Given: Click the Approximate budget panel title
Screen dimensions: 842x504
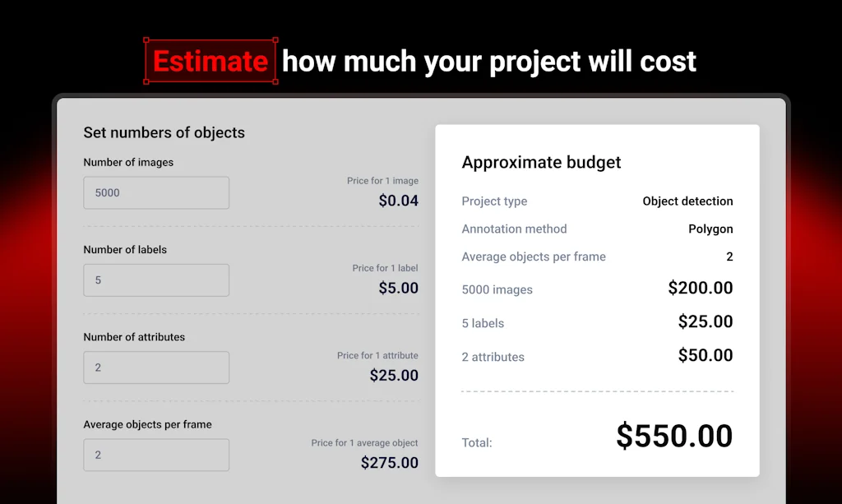Looking at the screenshot, I should click(541, 162).
